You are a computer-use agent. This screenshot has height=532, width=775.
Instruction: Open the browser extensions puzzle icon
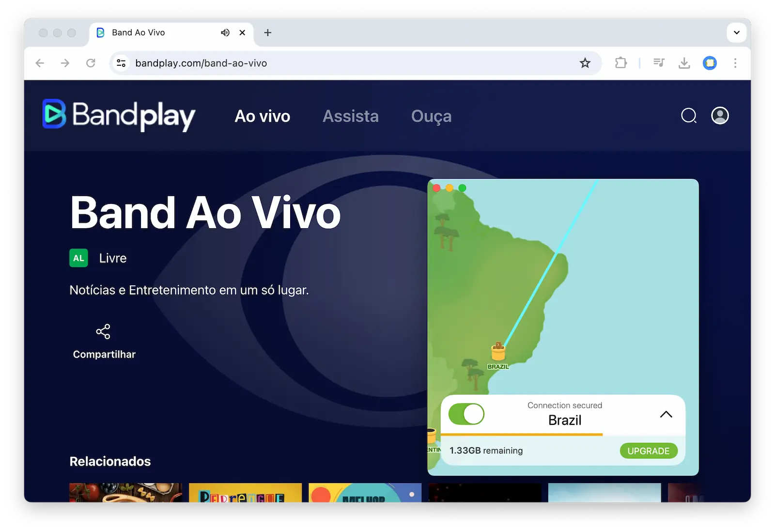pos(621,63)
